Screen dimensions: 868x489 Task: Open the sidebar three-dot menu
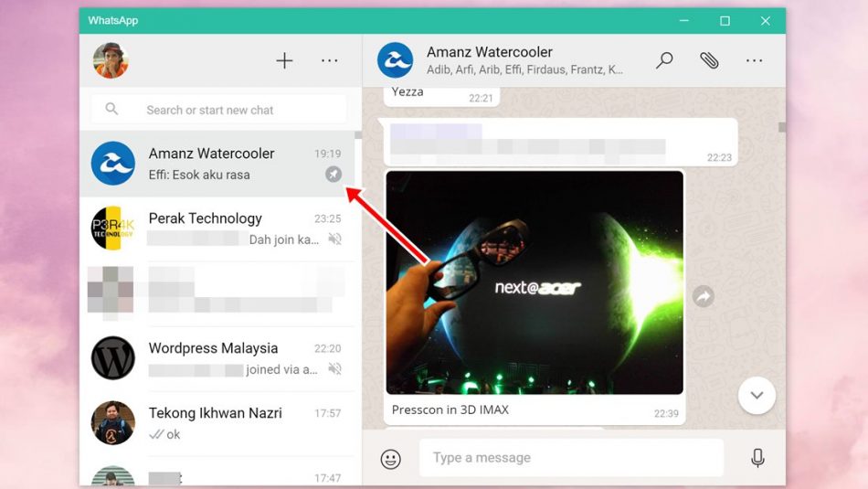tap(329, 60)
